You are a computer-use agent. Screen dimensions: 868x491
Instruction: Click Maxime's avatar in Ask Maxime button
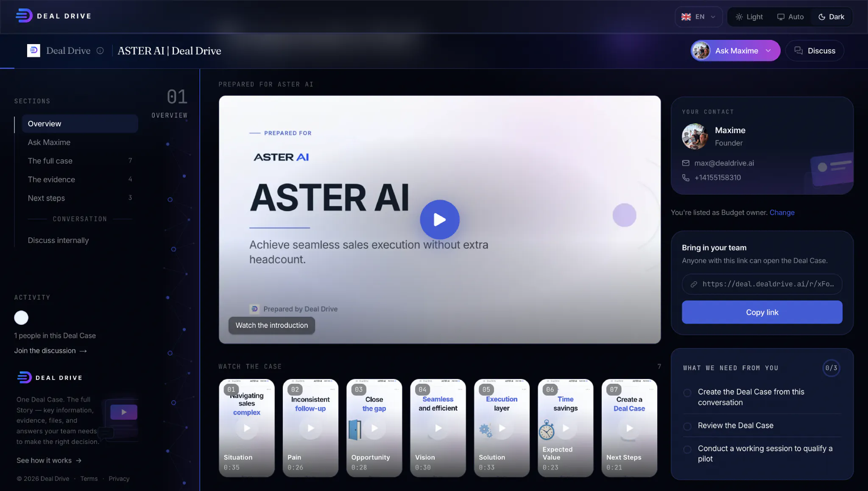[701, 51]
